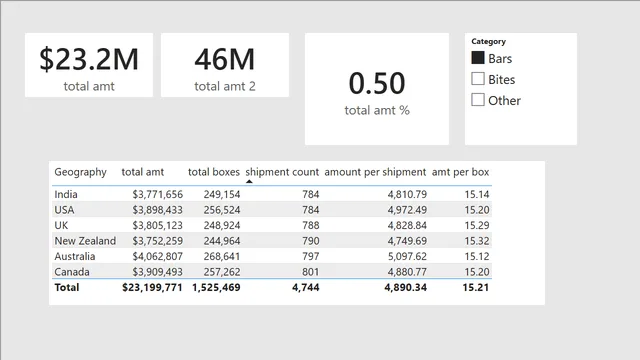Check the Other category checkbox
640x360 pixels.
(478, 100)
